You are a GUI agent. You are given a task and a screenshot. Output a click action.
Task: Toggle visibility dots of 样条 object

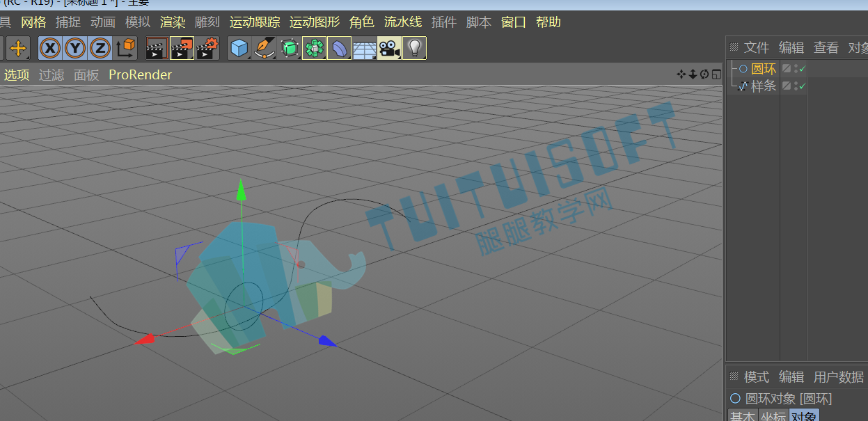point(796,86)
